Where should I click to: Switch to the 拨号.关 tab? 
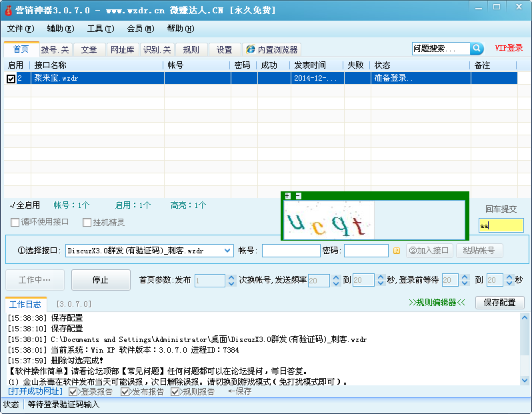[x=55, y=50]
